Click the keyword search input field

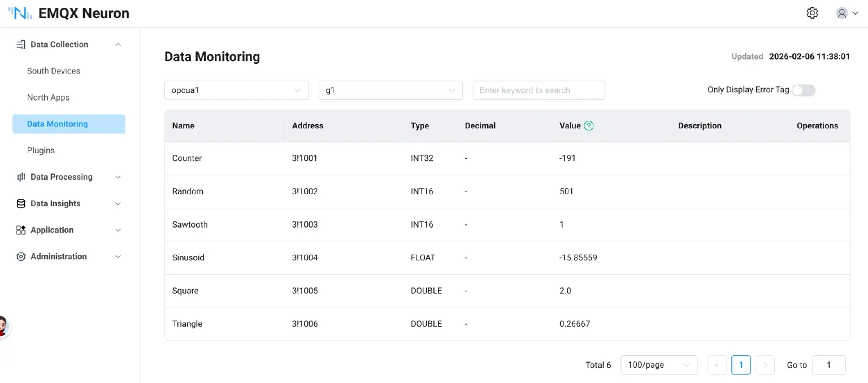(x=539, y=90)
